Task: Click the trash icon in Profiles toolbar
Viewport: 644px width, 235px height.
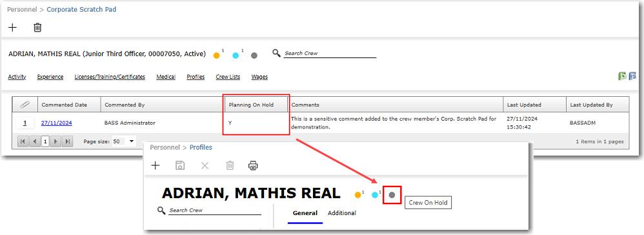Action: coord(230,165)
